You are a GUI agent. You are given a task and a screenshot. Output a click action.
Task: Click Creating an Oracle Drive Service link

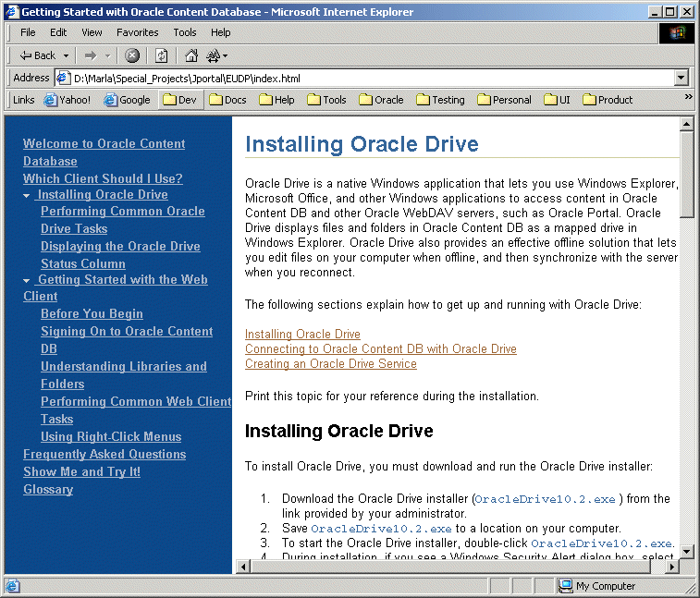331,364
